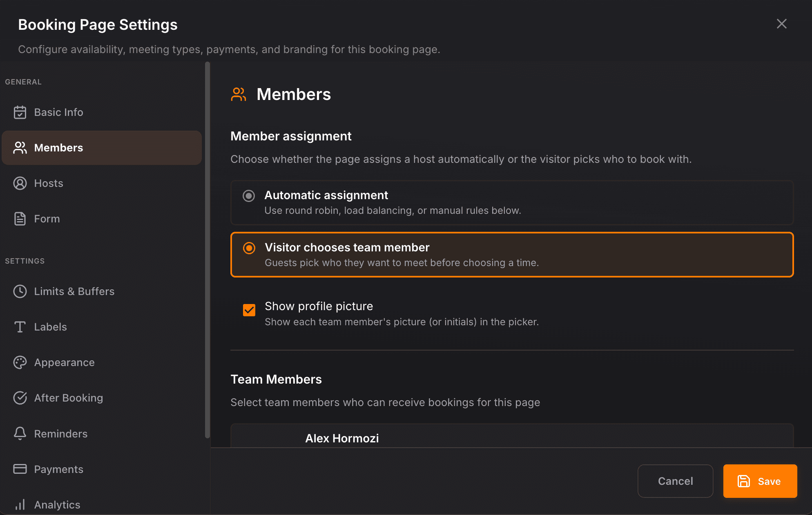Click the Payments credit card icon
The height and width of the screenshot is (515, 812).
tap(20, 469)
